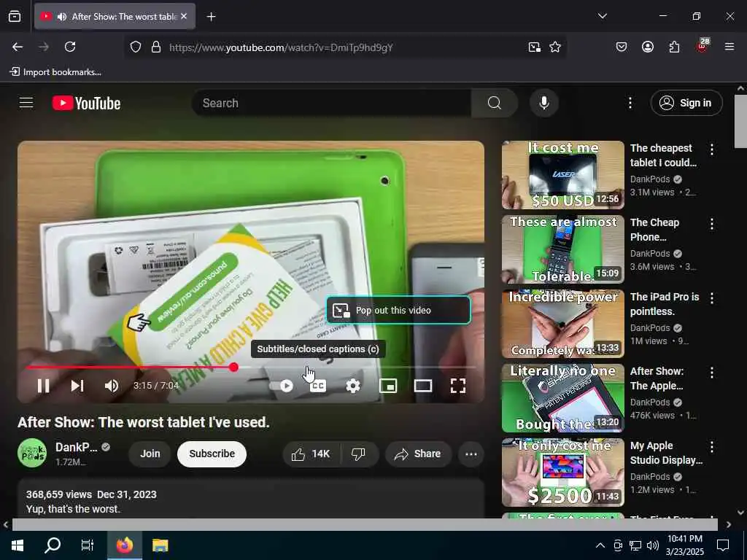
Task: Open Task View on taskbar
Action: tap(88, 545)
